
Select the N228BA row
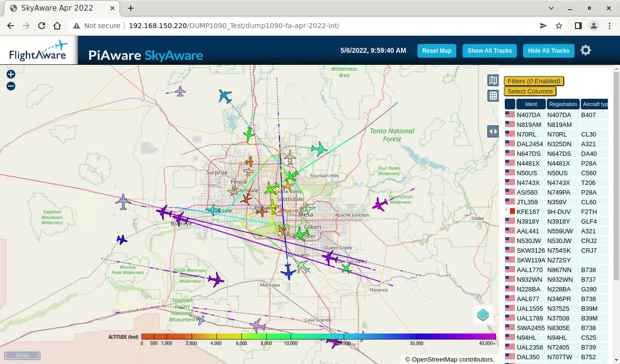click(x=556, y=289)
